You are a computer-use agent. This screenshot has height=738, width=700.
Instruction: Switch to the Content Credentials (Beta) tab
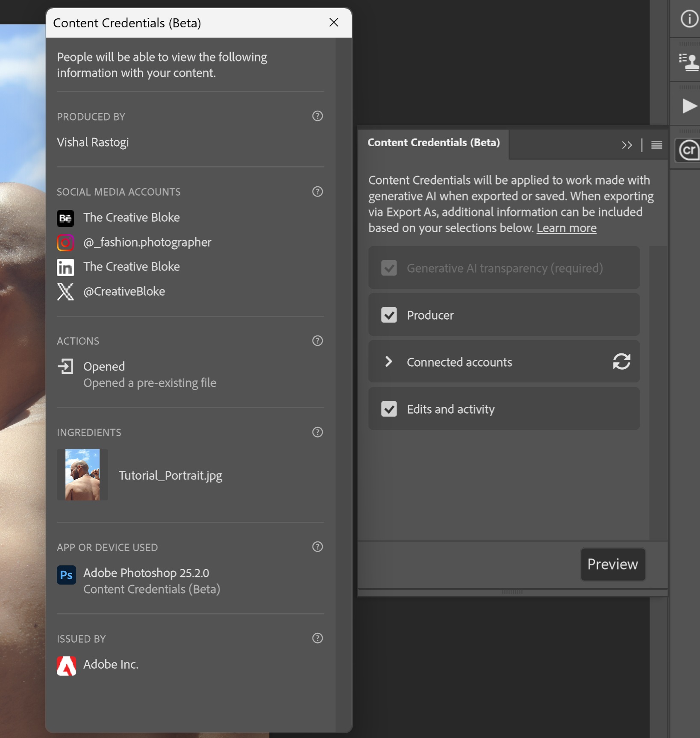point(433,142)
